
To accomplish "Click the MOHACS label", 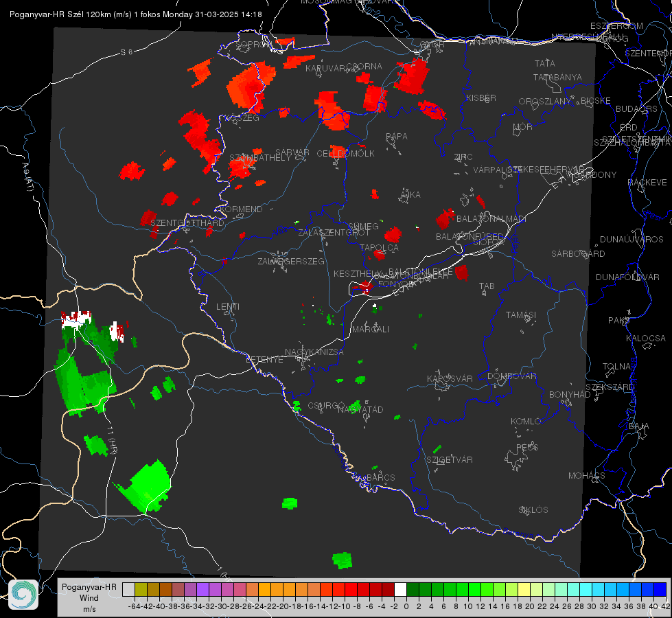I will coord(586,476).
